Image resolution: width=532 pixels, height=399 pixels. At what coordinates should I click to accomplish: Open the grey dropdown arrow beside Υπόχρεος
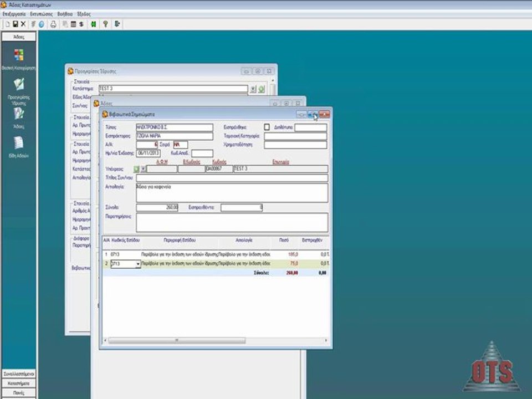143,169
